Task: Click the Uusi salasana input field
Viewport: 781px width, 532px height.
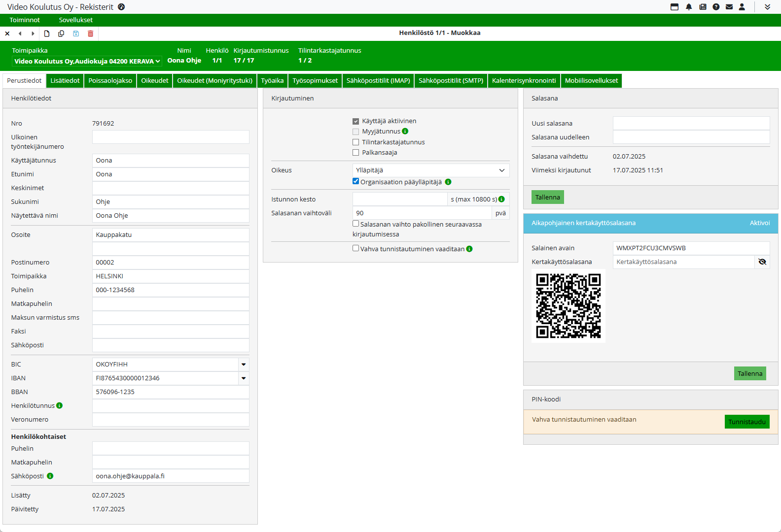Action: point(691,123)
